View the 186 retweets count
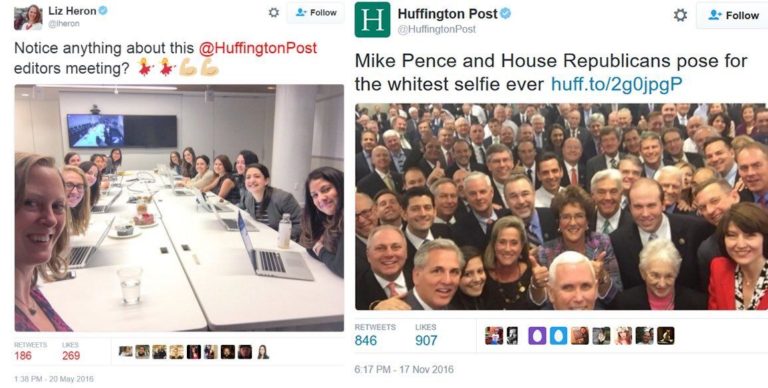The width and height of the screenshot is (768, 388). click(23, 356)
